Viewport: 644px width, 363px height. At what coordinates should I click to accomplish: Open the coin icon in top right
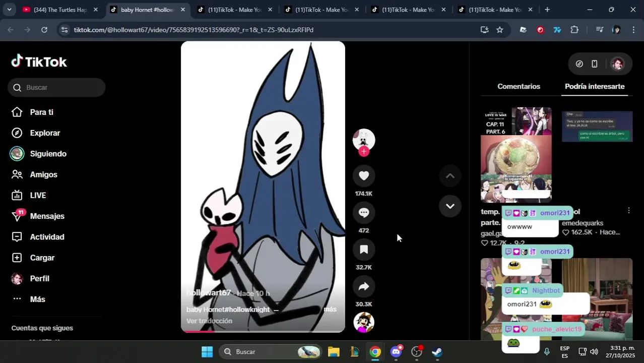point(579,64)
